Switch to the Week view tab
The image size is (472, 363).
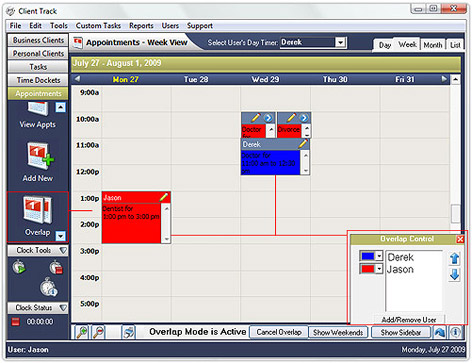pyautogui.click(x=407, y=44)
